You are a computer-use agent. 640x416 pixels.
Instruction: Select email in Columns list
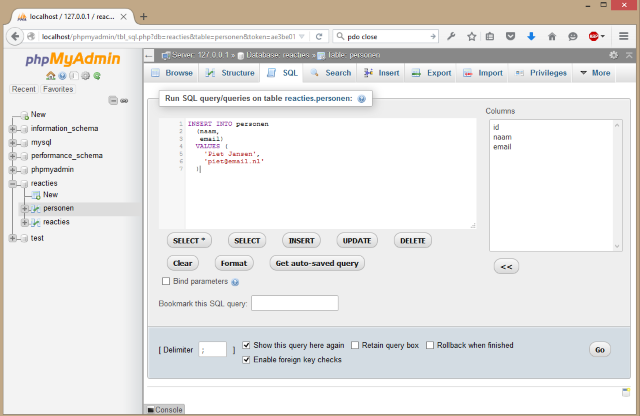[502, 147]
